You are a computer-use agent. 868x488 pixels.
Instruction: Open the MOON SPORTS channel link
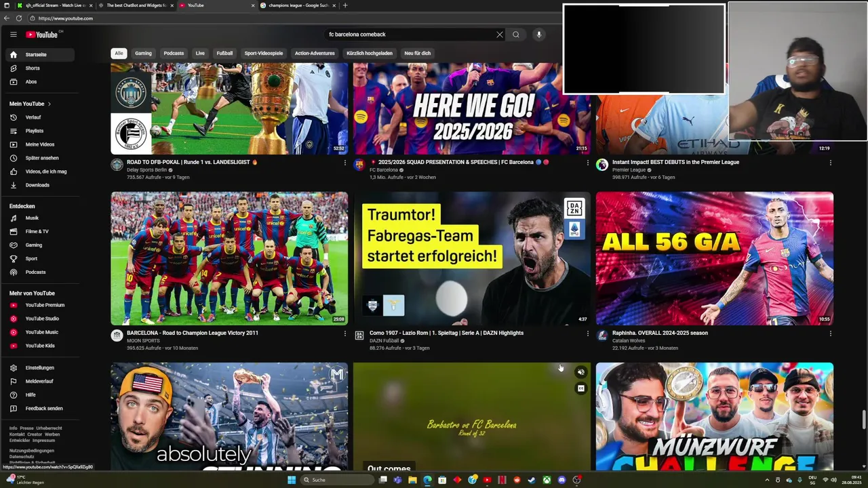143,341
